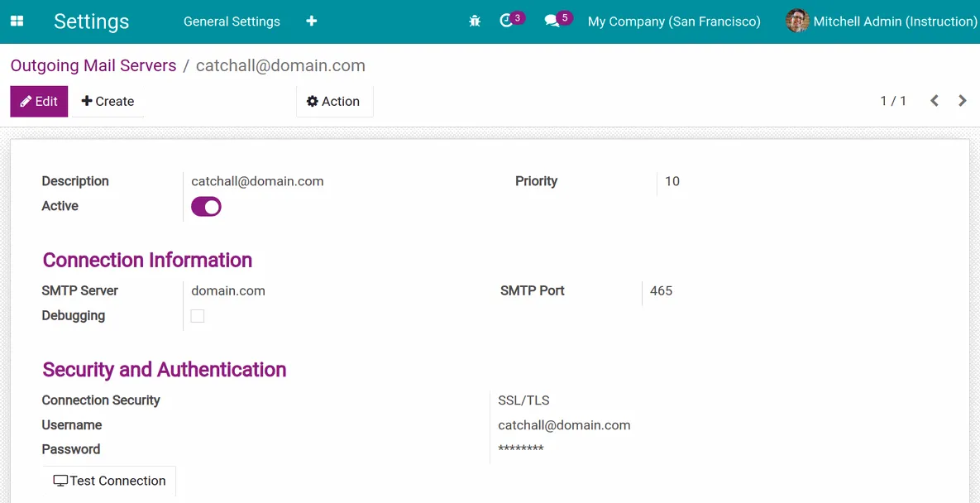
Task: Click the Edit button
Action: [39, 101]
